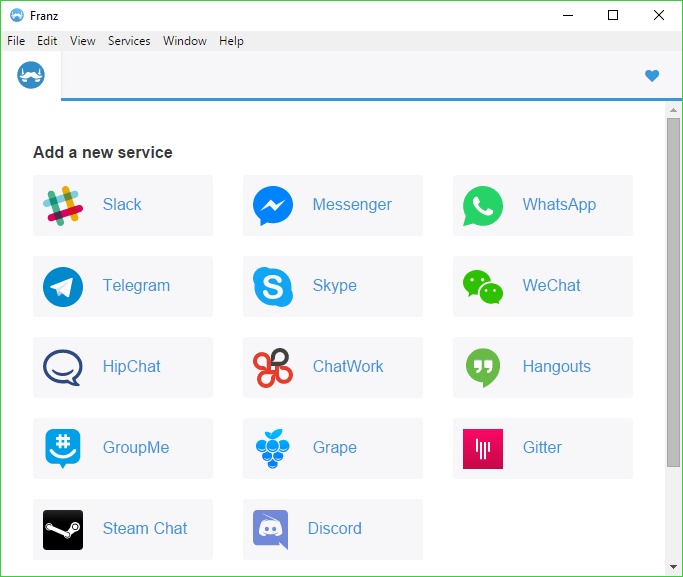The image size is (683, 577).
Task: Click the Telegram paper plane icon
Action: (x=63, y=287)
